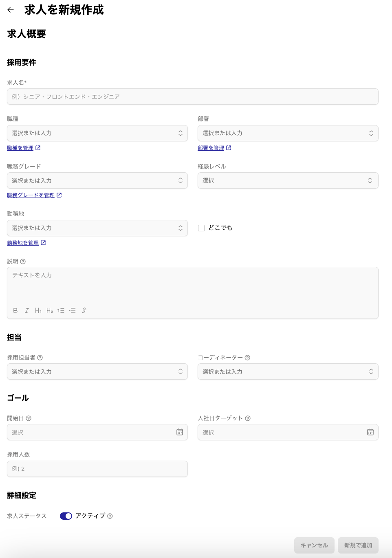
Task: Check the どこでも checkbox
Action: coord(201,228)
